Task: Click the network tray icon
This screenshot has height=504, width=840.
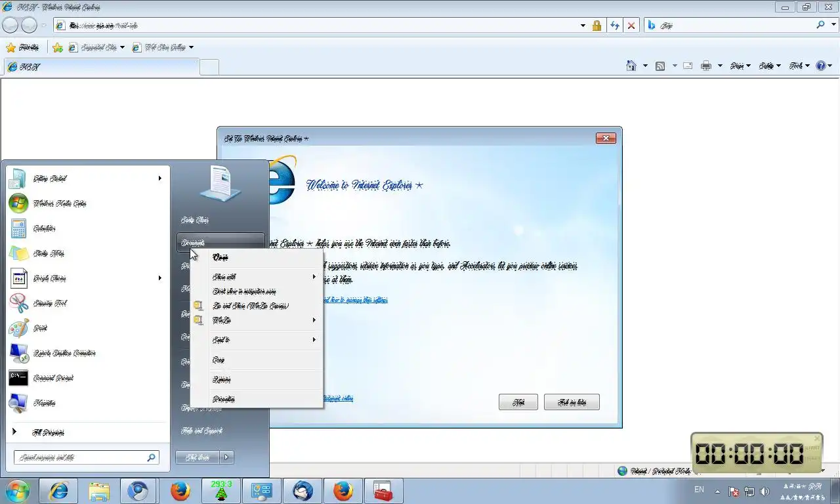Action: (x=749, y=492)
